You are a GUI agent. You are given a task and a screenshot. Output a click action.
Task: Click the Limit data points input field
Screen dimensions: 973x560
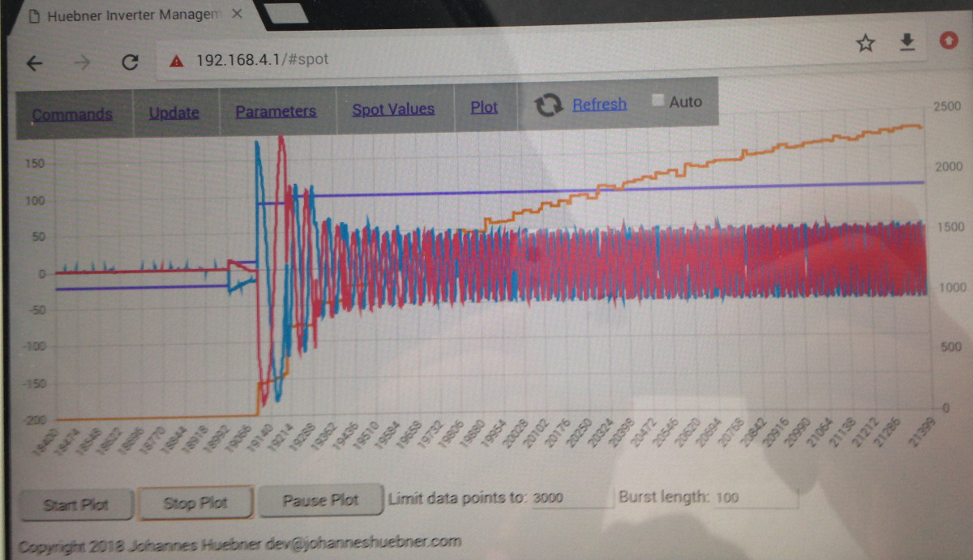(570, 498)
